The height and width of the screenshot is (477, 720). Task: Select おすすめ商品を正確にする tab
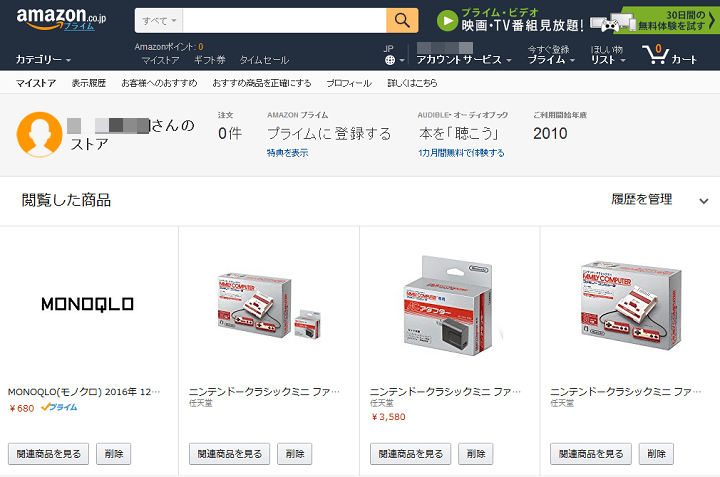pyautogui.click(x=262, y=83)
